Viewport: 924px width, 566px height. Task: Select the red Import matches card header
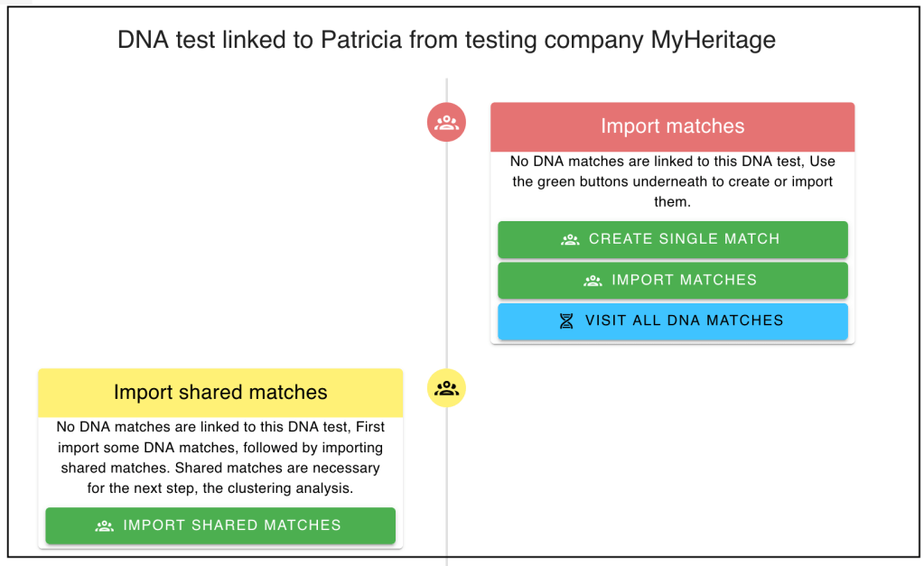pyautogui.click(x=672, y=126)
